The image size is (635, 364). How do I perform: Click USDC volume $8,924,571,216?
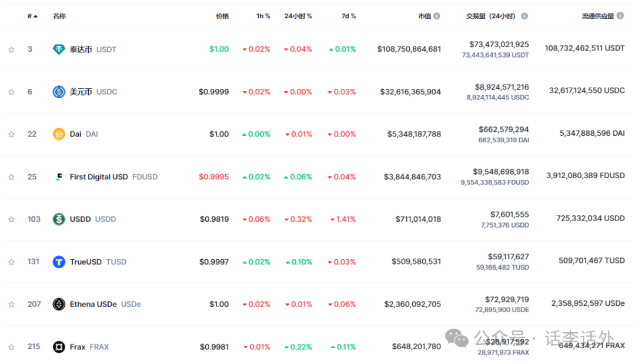502,87
